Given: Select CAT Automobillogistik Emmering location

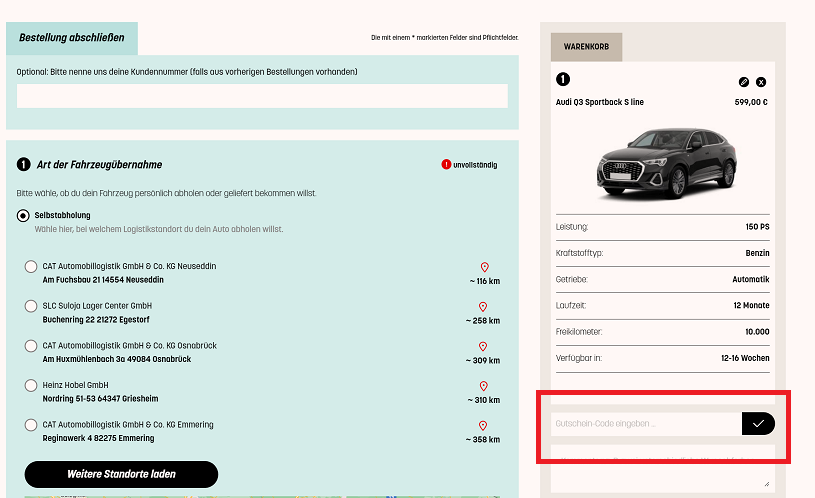Looking at the screenshot, I should click(x=31, y=425).
